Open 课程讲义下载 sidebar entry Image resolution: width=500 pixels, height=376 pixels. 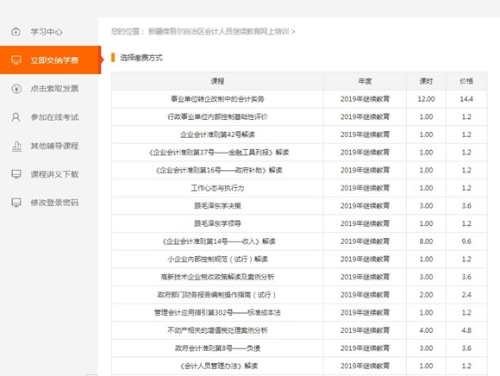tap(55, 174)
